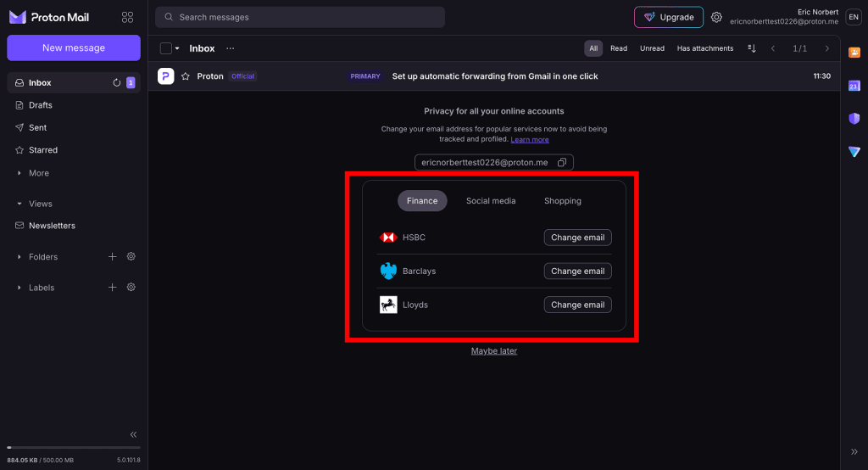The width and height of the screenshot is (868, 470).
Task: Change email for Lloyds
Action: 578,305
